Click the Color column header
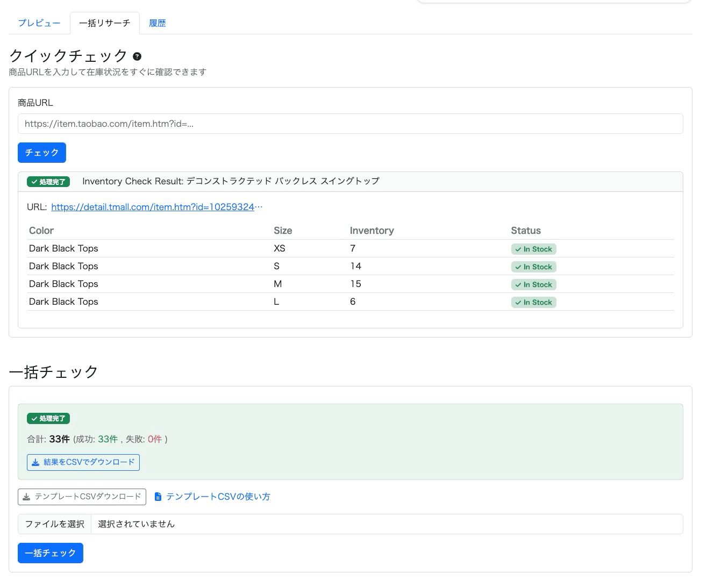This screenshot has width=714, height=588. [x=41, y=231]
